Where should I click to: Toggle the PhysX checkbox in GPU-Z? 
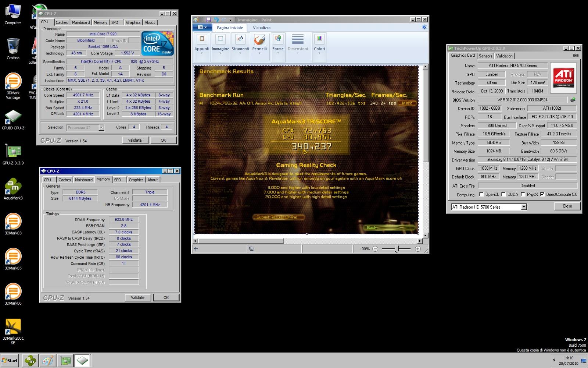pyautogui.click(x=523, y=194)
